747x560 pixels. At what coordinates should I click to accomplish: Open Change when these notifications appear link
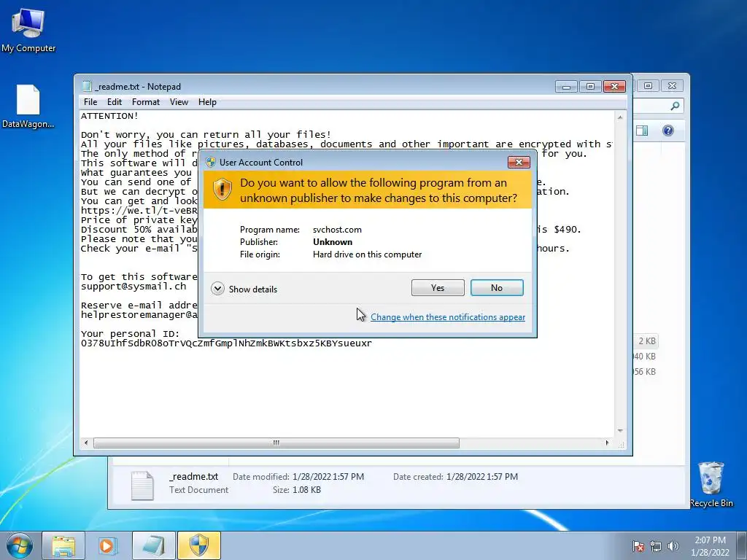click(x=448, y=317)
